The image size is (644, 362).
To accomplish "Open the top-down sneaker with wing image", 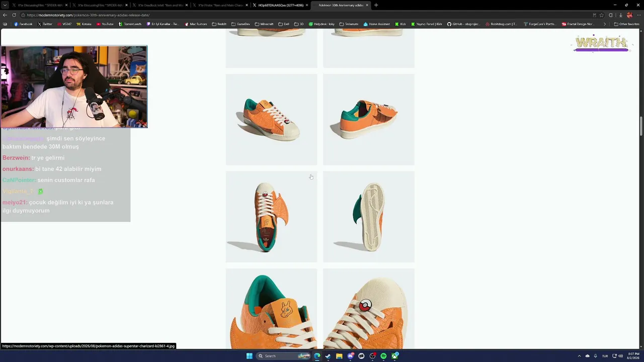I will coord(271,217).
